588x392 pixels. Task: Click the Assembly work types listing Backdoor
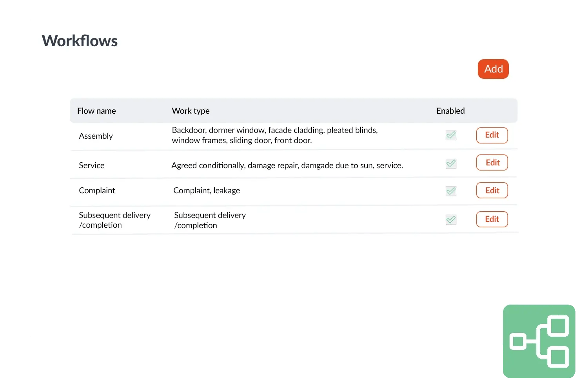point(274,135)
